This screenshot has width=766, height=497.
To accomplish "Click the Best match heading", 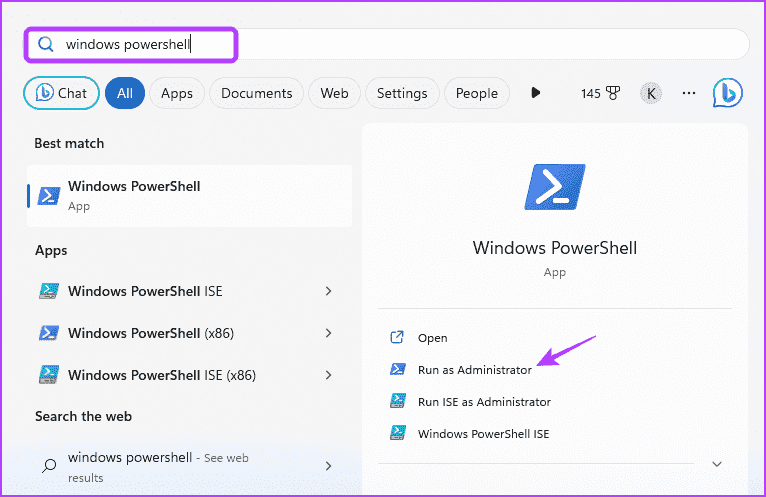I will (x=69, y=144).
